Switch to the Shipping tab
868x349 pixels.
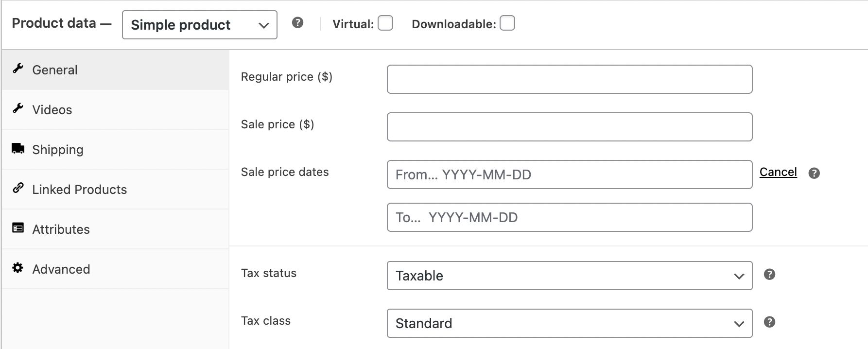(x=115, y=149)
